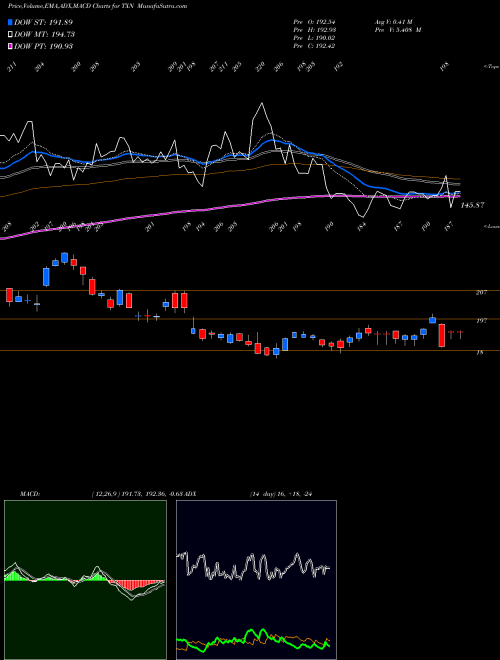Click the last red candlestick on the right
The image size is (500, 660).
point(460,334)
